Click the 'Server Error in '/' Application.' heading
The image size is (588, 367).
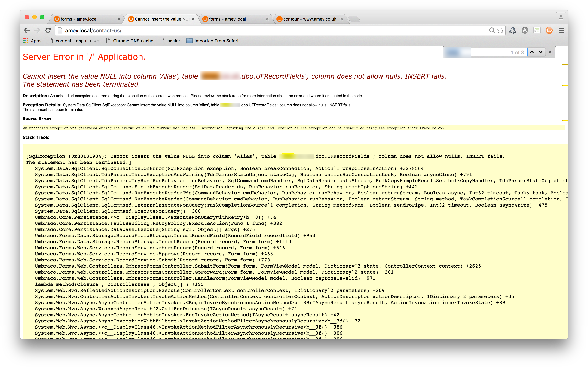coord(84,57)
